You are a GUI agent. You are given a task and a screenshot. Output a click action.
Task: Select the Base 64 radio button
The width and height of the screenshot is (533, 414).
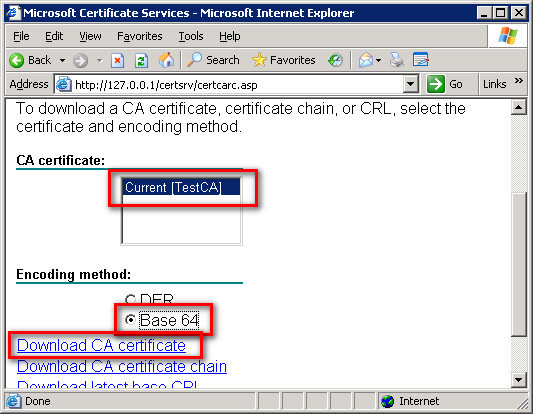(130, 320)
